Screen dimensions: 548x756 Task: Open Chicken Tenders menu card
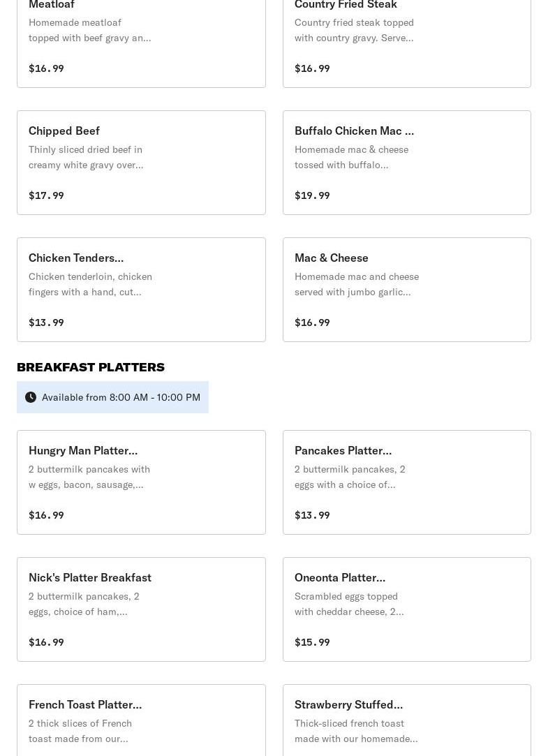141,290
